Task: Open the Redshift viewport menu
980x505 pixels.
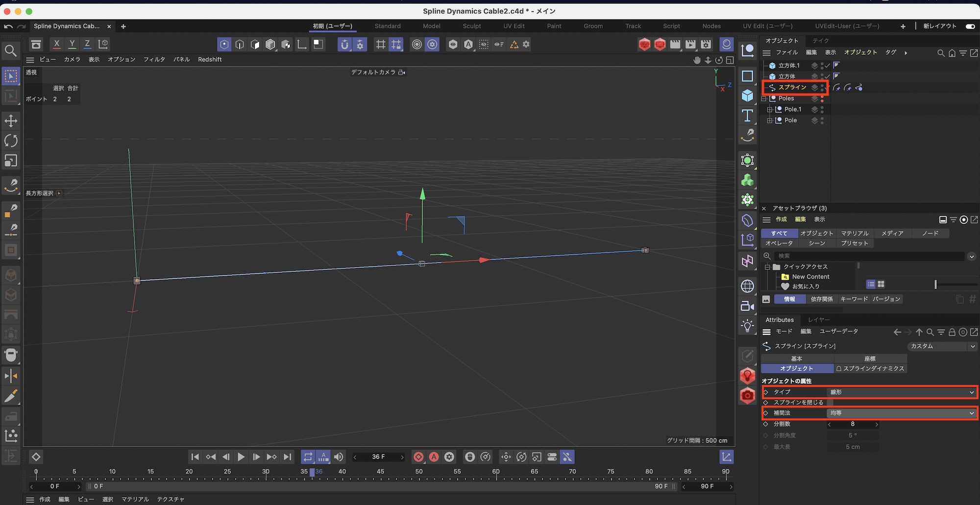Action: 210,60
